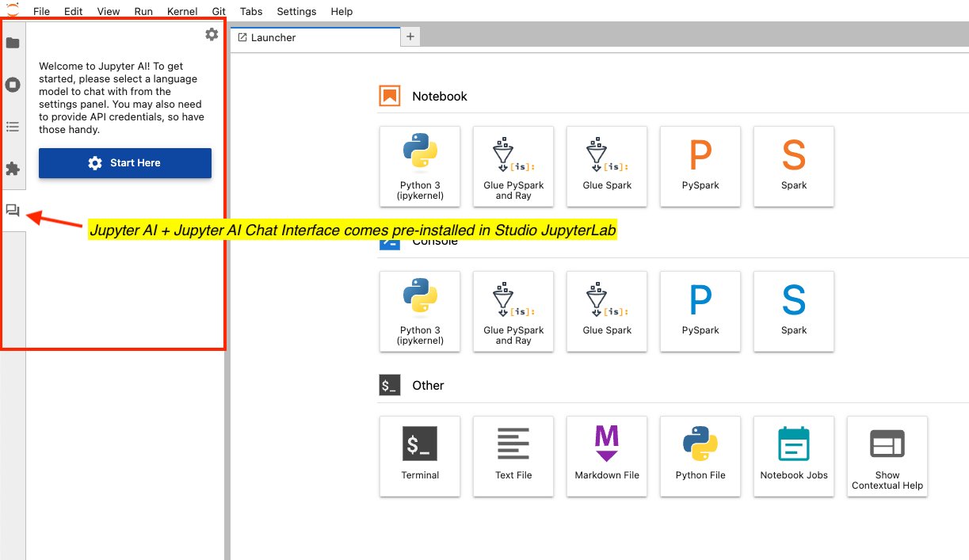Open Python 3 (ipykernel) console
This screenshot has height=560, width=969.
[x=420, y=312]
